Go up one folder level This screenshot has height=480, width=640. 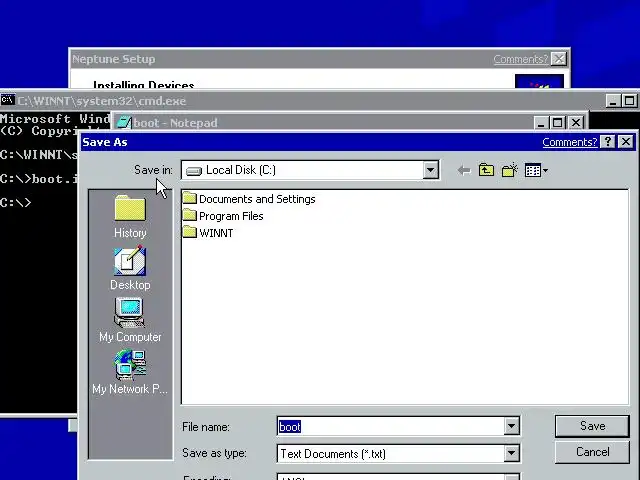click(x=486, y=170)
